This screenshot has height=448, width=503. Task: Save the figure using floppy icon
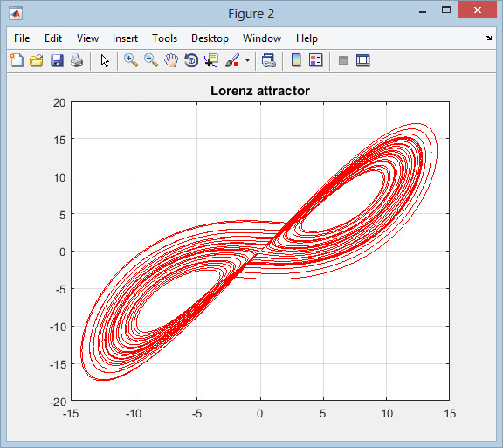pos(57,60)
